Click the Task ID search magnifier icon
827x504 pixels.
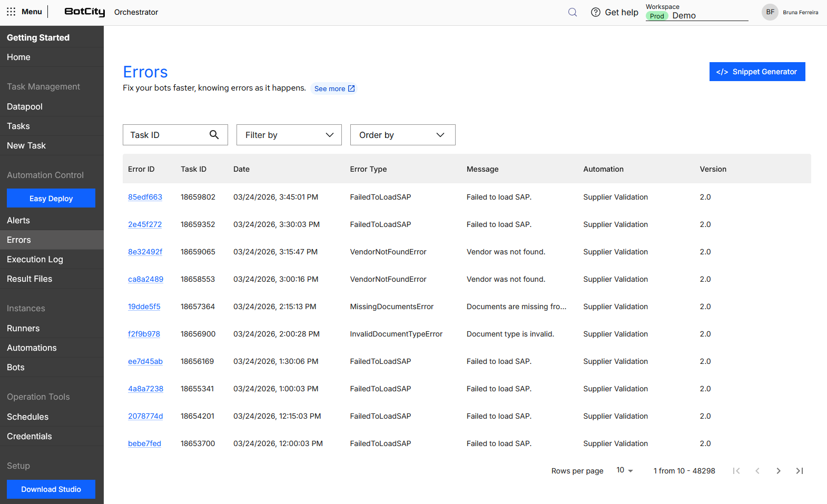coord(214,135)
